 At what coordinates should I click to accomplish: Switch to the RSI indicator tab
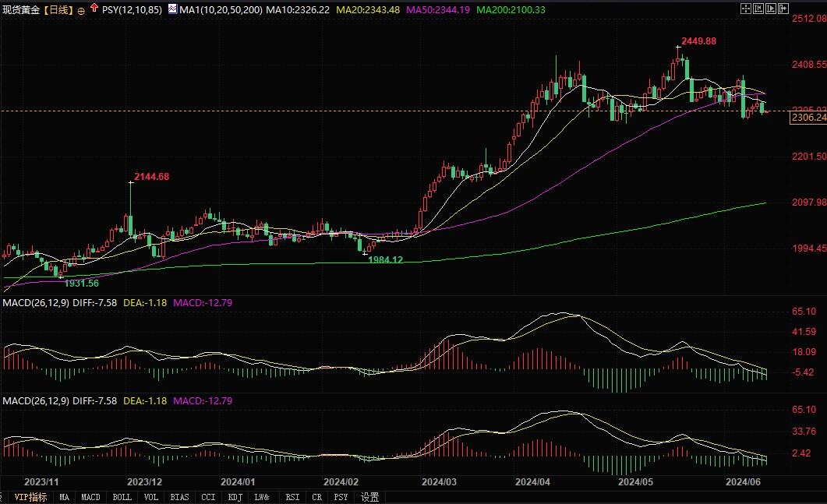tap(292, 497)
